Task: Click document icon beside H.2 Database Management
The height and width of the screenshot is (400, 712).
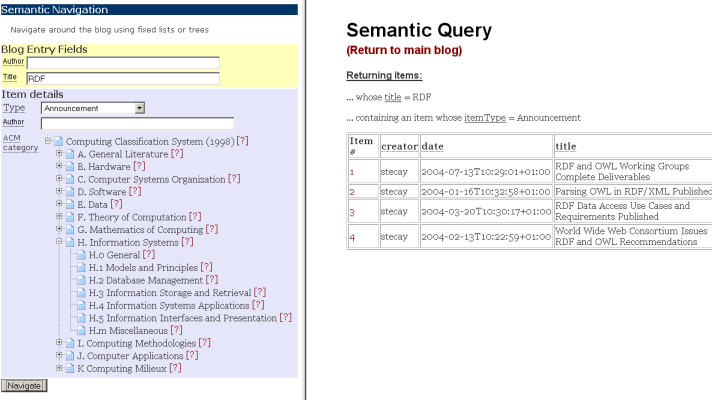Action: click(81, 280)
